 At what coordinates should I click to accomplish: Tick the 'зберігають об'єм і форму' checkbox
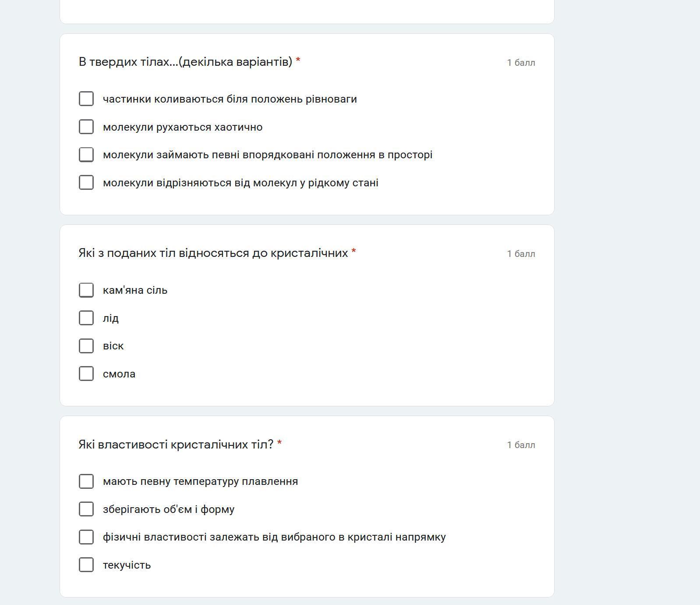click(86, 509)
